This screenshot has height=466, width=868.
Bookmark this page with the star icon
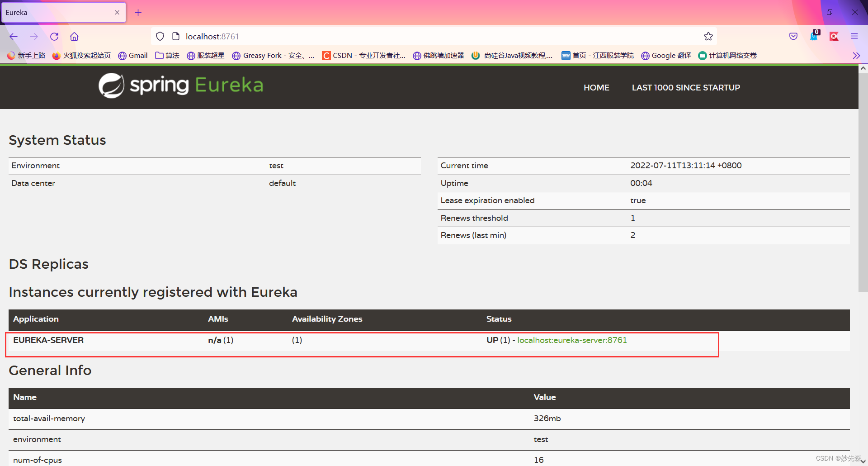pyautogui.click(x=708, y=37)
